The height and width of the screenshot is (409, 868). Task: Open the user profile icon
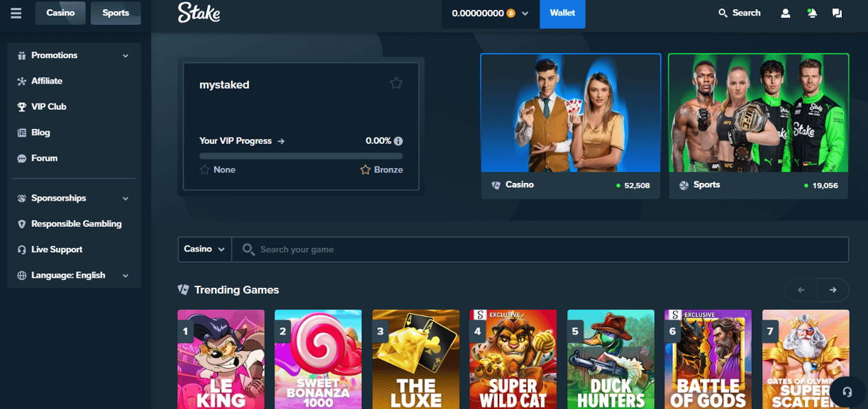click(x=786, y=13)
